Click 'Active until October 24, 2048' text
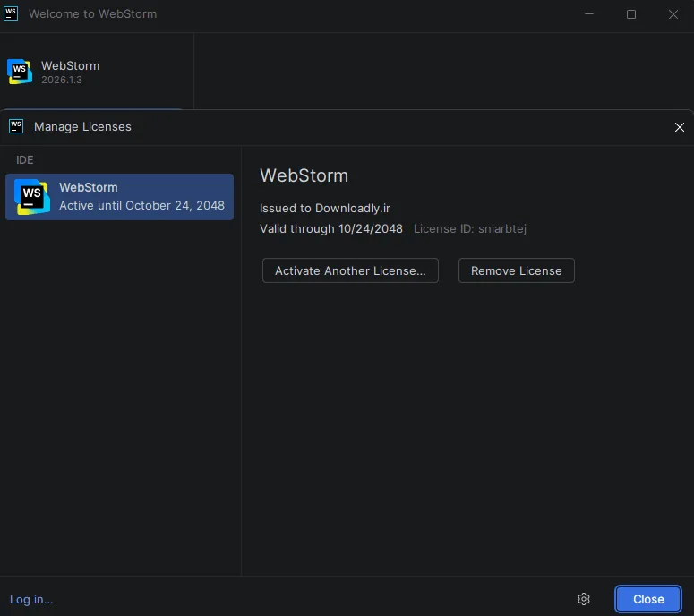Image resolution: width=694 pixels, height=616 pixels. point(141,205)
